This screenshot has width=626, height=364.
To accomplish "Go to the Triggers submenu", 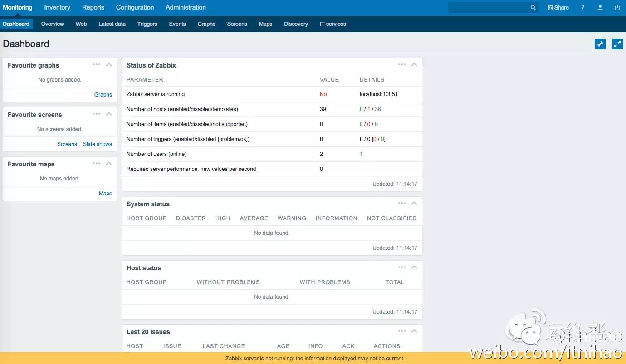I will [x=147, y=24].
